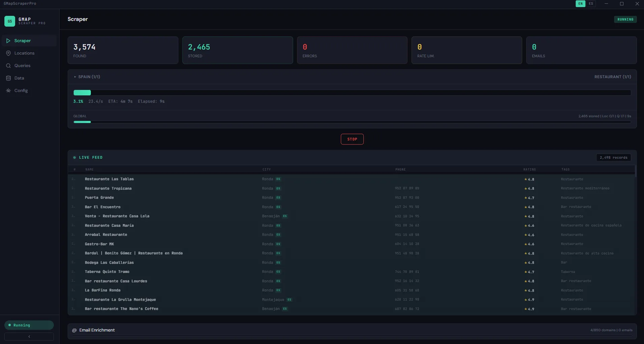This screenshot has width=644, height=344.
Task: Expand the RESTAURANT (1/1) section
Action: pos(612,76)
